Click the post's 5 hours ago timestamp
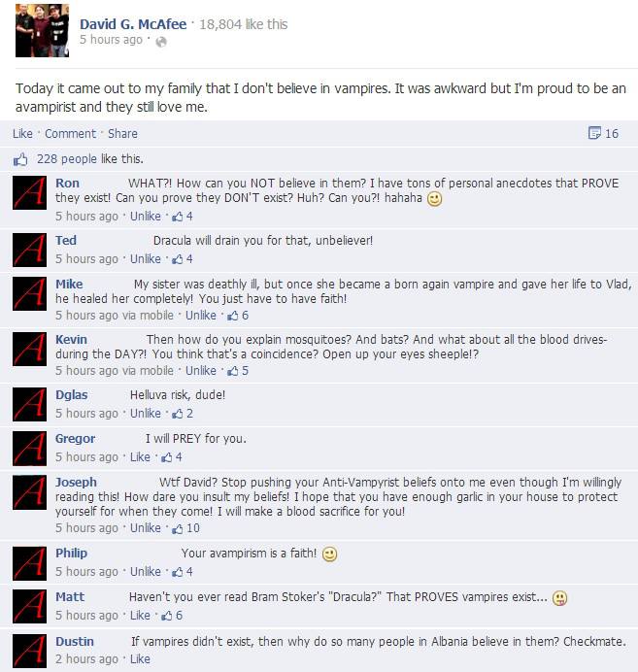Viewport: 638px width, 672px height. point(111,40)
